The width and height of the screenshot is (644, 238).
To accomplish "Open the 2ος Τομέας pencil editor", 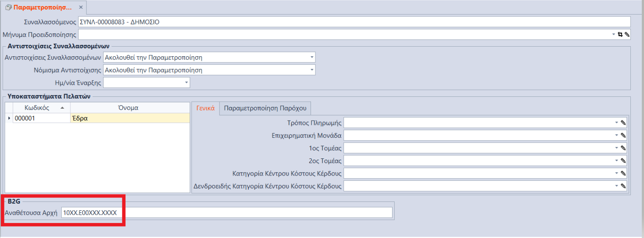I will [x=623, y=161].
